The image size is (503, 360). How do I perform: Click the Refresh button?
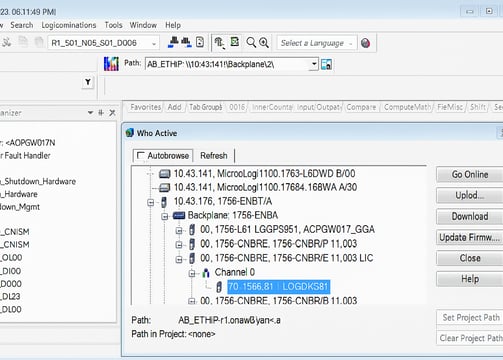pos(214,156)
